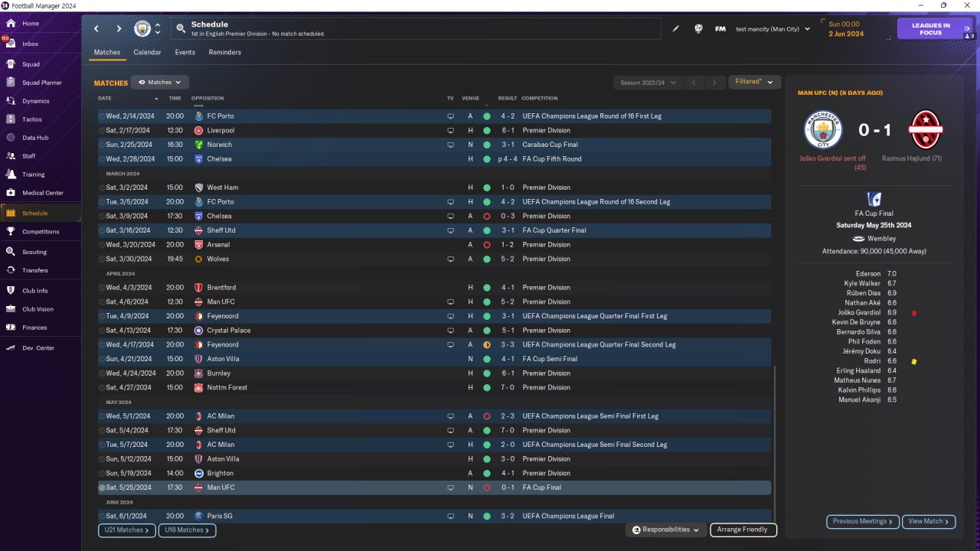Screen dimensions: 980x551
Task: Click the club switcher up/down arrows
Action: click(158, 29)
